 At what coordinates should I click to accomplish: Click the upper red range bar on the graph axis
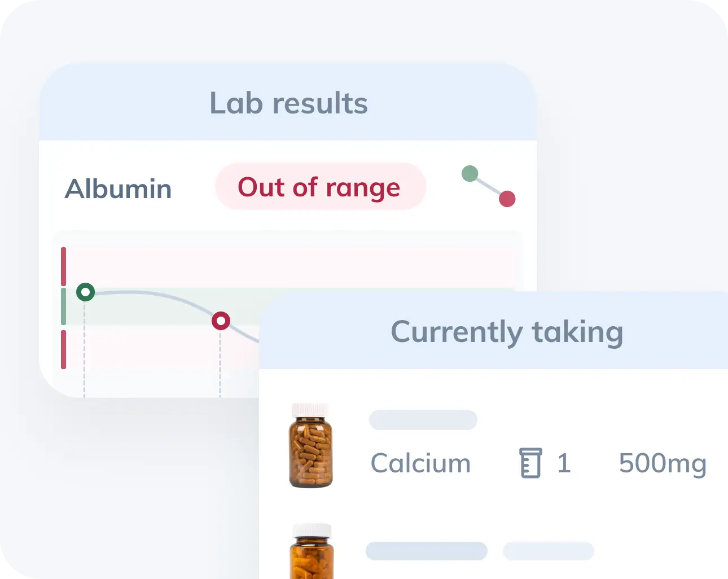pos(64,266)
